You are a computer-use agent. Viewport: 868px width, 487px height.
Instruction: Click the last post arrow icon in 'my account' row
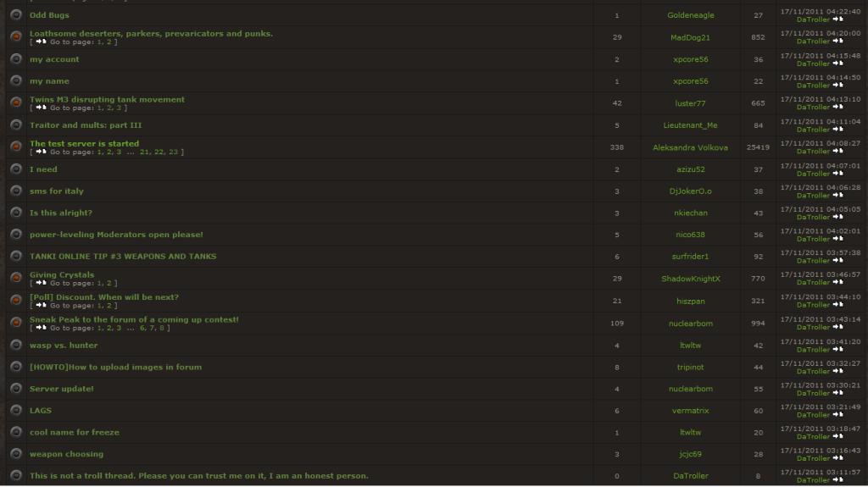(837, 64)
